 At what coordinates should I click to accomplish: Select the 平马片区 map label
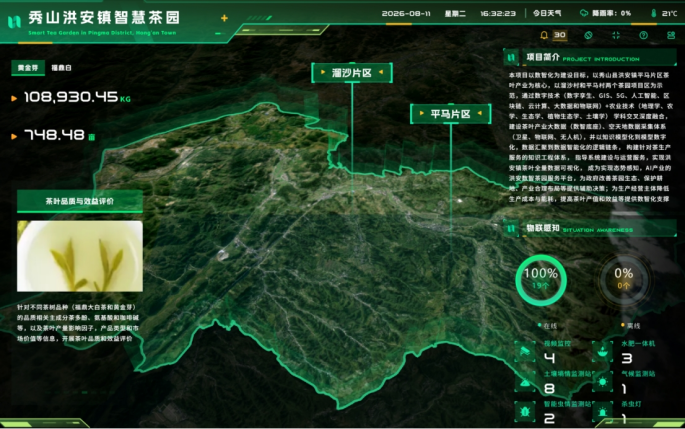pyautogui.click(x=450, y=114)
